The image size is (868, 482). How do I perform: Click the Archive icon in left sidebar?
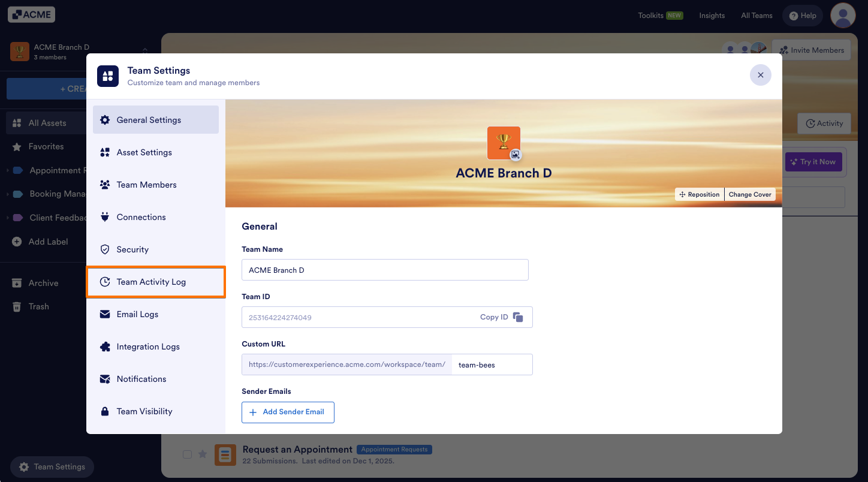coord(17,283)
